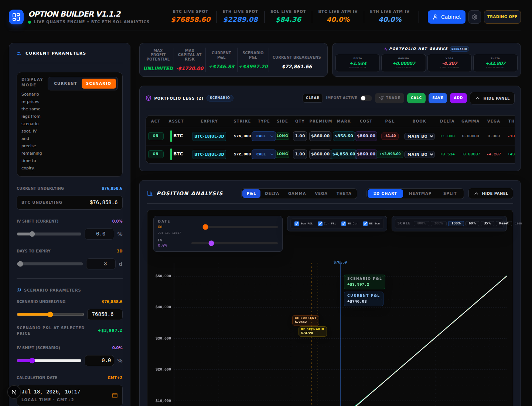Click the TRADING OFF button

point(502,17)
